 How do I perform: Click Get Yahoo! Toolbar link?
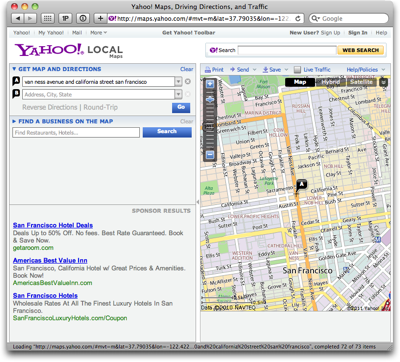click(x=189, y=33)
